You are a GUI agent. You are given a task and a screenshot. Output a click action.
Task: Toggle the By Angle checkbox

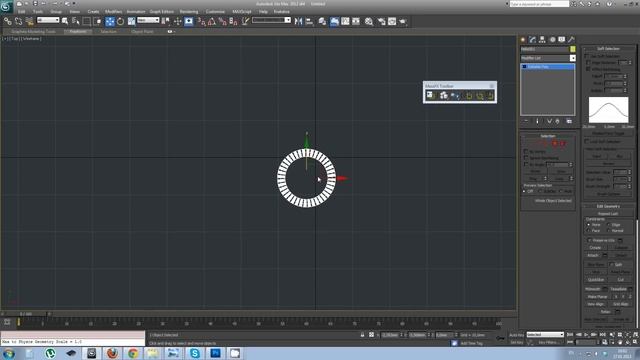pos(526,164)
